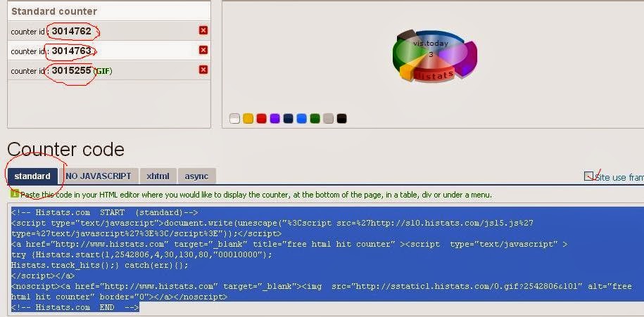Remove counter id 3015255 GIF entry
This screenshot has width=644, height=317.
coord(203,70)
